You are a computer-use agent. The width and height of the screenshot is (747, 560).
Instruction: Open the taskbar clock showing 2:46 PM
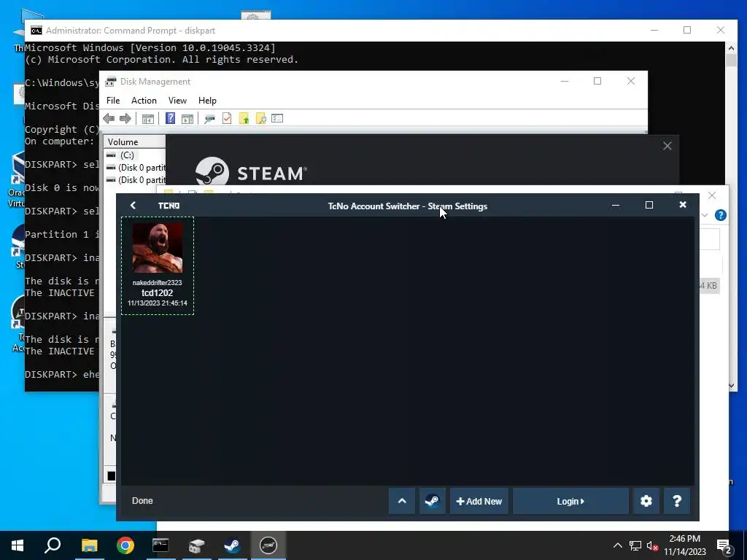click(684, 545)
